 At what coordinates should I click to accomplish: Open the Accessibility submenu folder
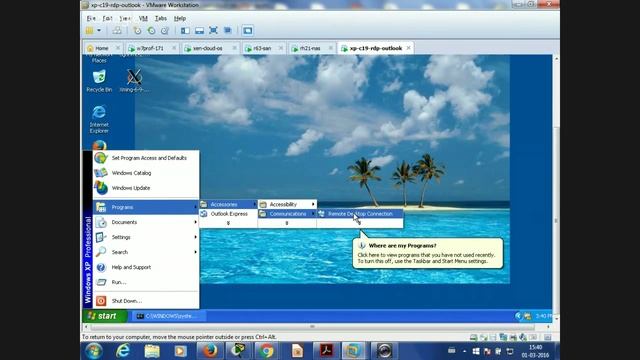tap(287, 204)
